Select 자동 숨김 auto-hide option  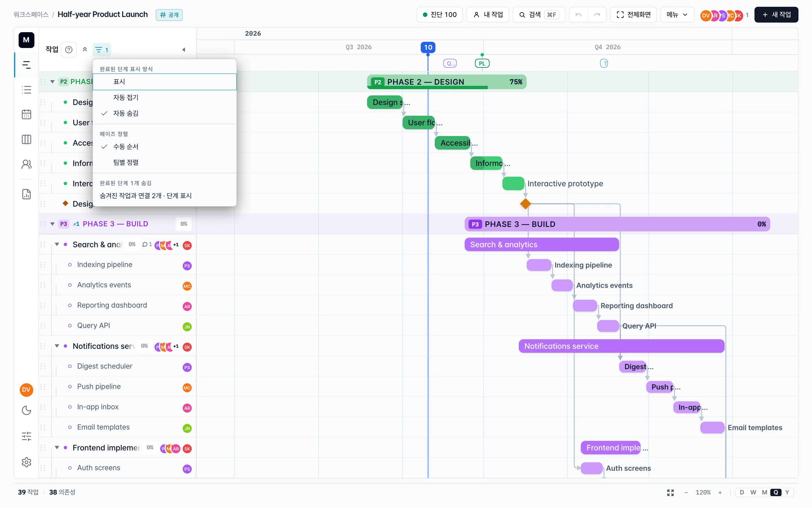pyautogui.click(x=164, y=113)
